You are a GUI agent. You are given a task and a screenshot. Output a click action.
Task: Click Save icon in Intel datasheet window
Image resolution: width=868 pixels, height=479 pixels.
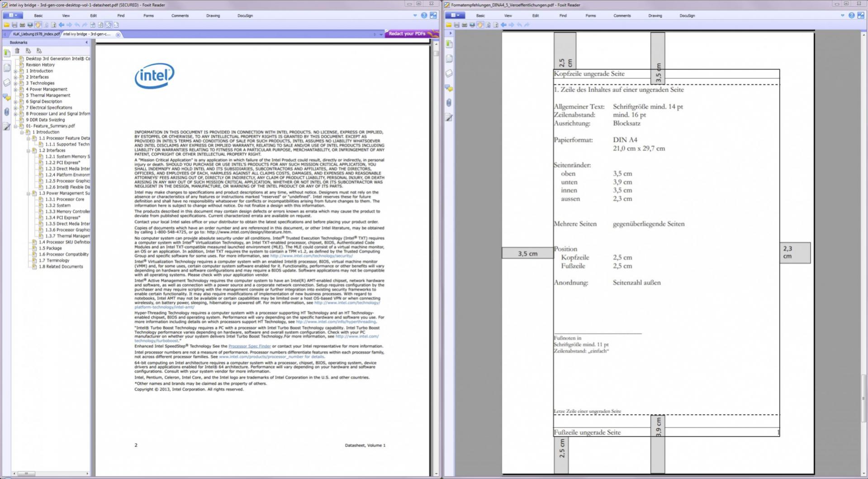pos(14,25)
